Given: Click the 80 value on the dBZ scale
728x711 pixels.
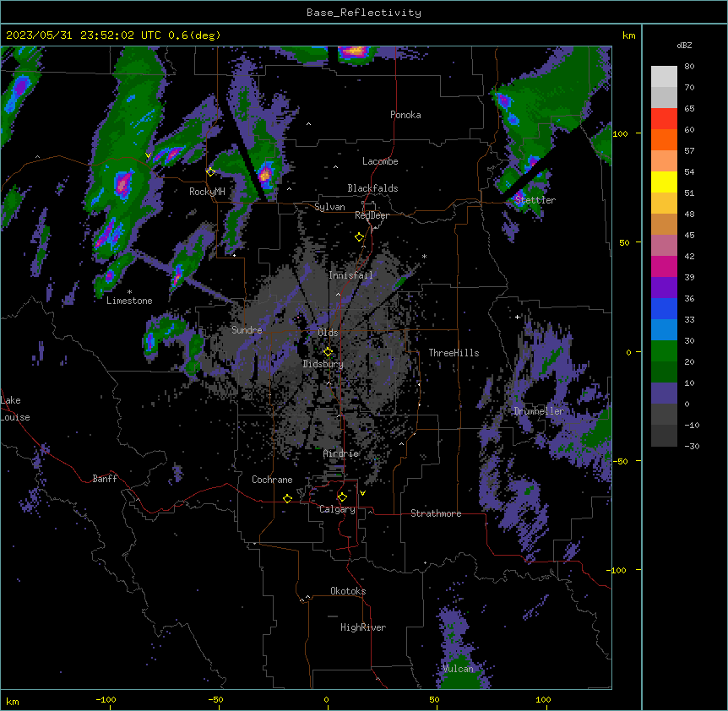Looking at the screenshot, I should click(689, 67).
